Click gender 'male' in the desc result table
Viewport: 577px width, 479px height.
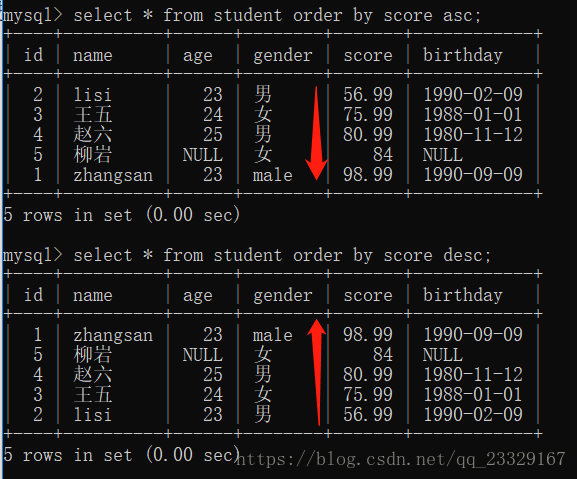[272, 335]
